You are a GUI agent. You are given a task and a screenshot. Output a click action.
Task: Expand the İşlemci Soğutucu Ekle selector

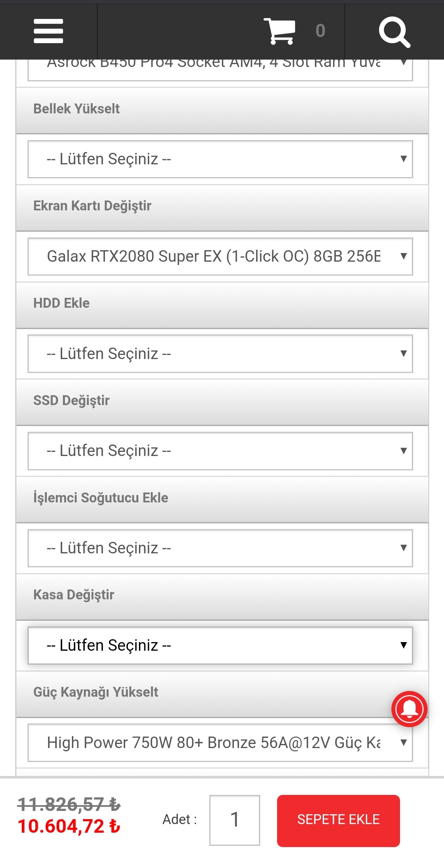click(x=220, y=548)
